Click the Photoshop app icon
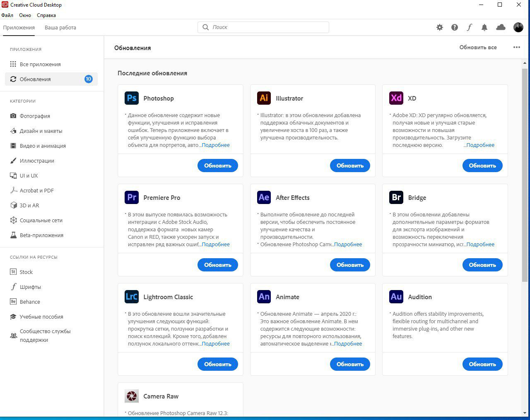The width and height of the screenshot is (530, 420). [132, 98]
